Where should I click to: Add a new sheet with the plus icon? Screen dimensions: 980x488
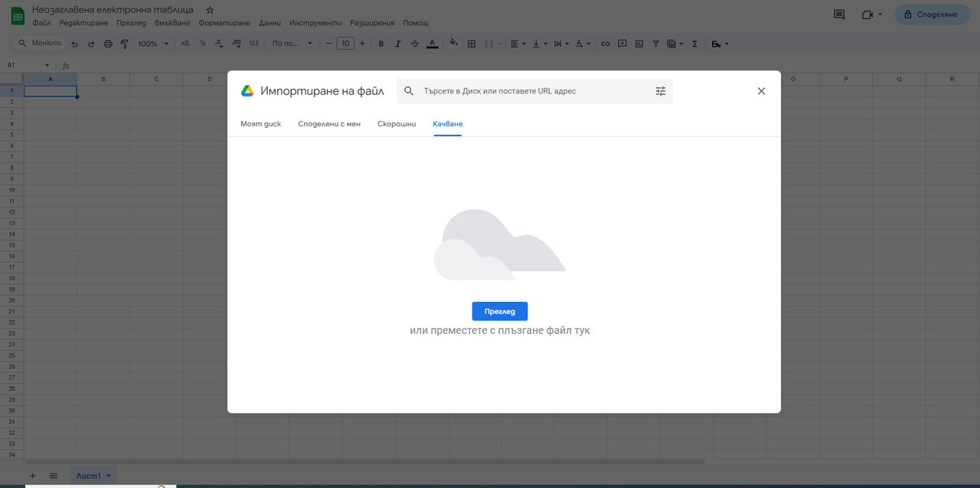32,476
